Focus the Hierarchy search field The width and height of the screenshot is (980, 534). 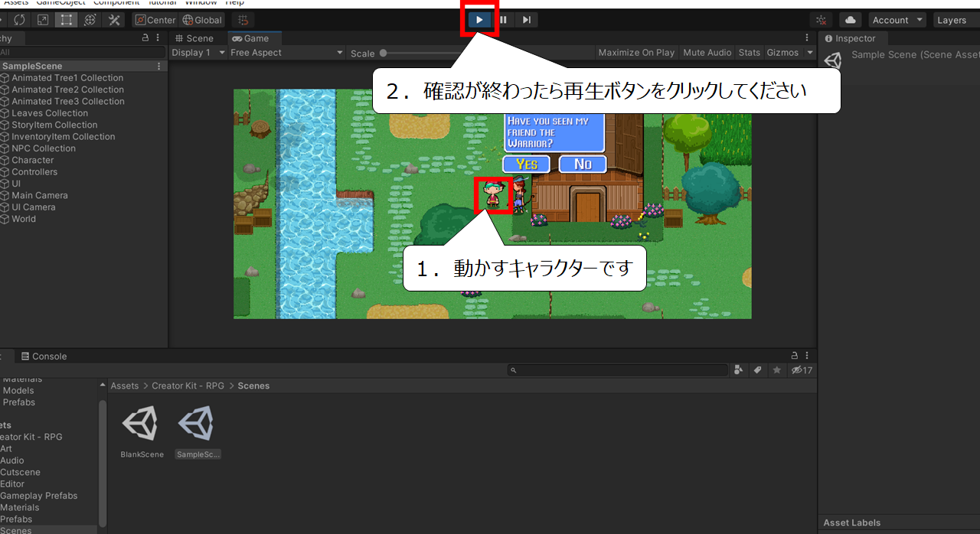83,52
